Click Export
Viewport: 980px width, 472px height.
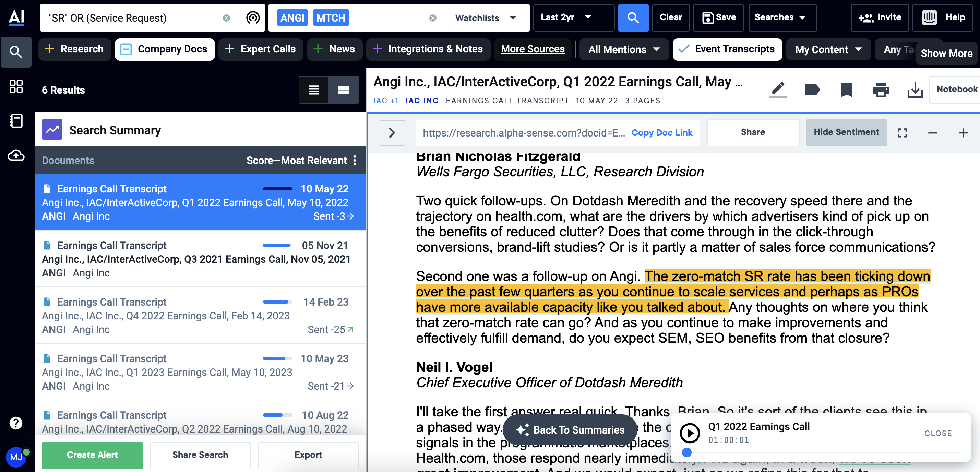tap(308, 455)
